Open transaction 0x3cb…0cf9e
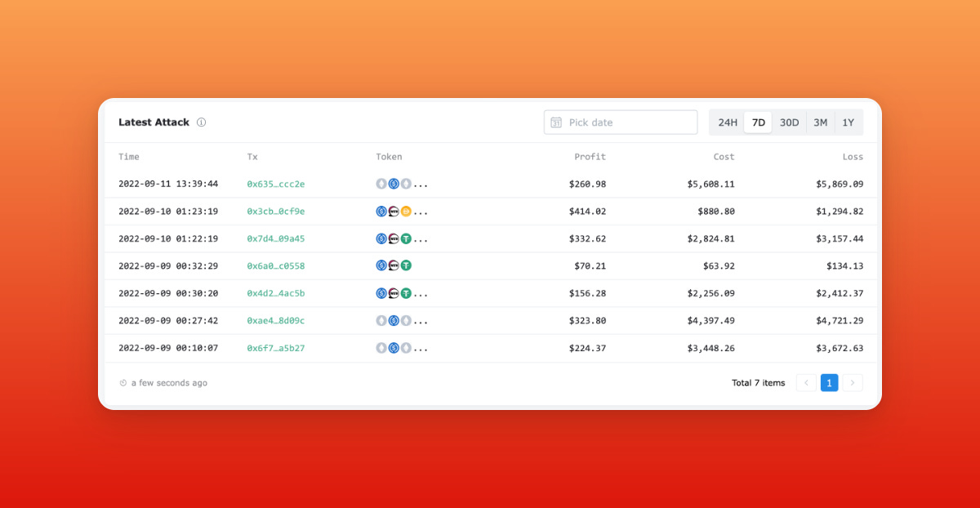The width and height of the screenshot is (980, 508). click(x=276, y=212)
